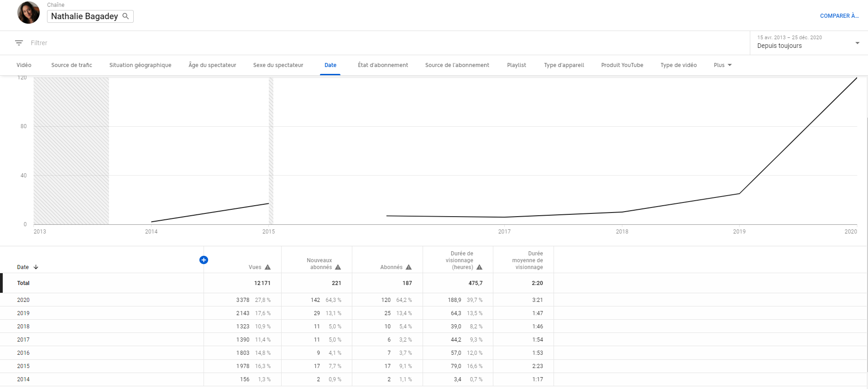
Task: Open the Situation géographique tab
Action: (140, 65)
